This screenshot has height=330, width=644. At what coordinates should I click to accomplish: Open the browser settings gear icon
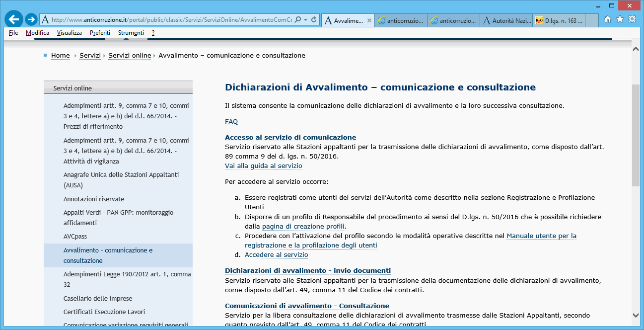tap(632, 19)
